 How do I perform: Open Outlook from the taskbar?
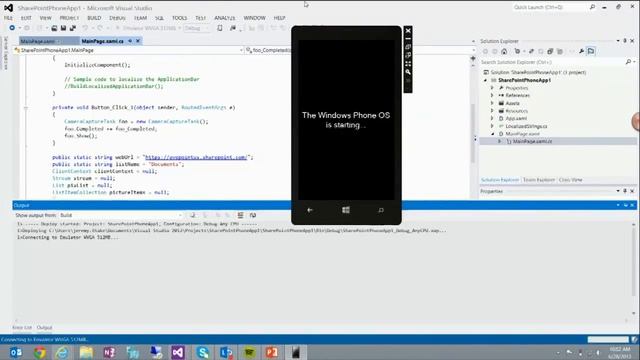coord(16,352)
